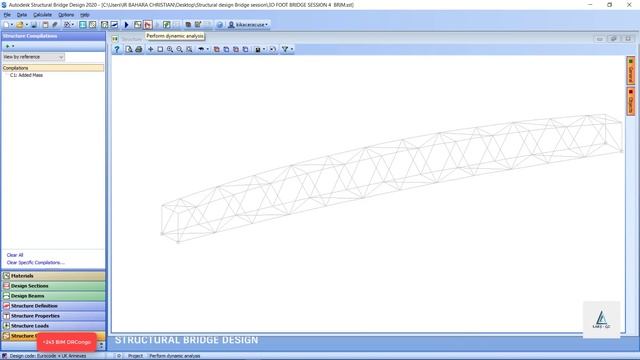Toggle the General side tab on right edge

click(631, 71)
